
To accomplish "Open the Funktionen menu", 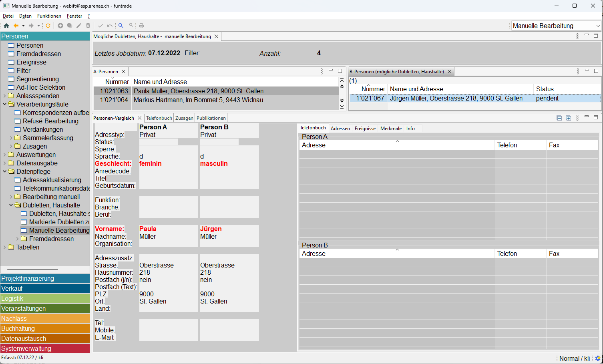I will click(x=49, y=16).
